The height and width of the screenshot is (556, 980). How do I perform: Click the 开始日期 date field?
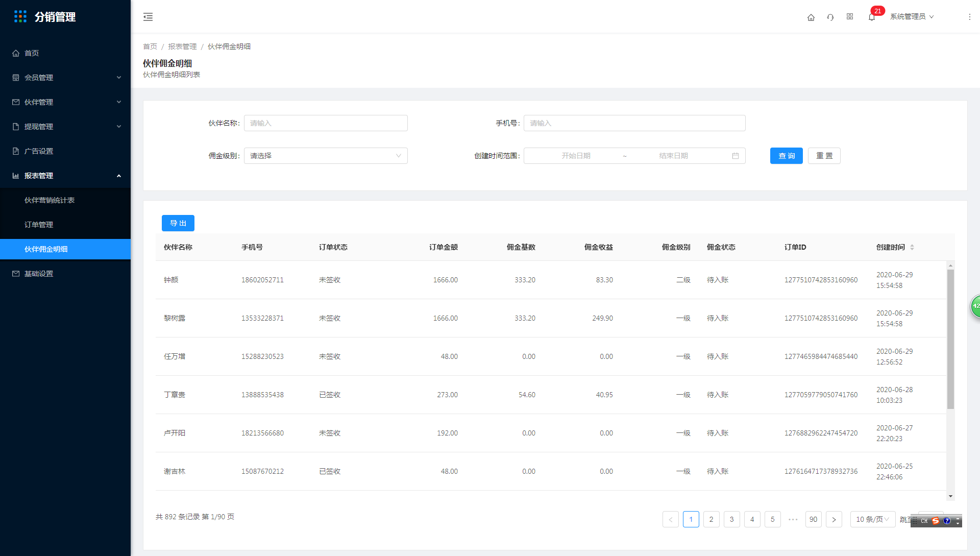pyautogui.click(x=576, y=156)
